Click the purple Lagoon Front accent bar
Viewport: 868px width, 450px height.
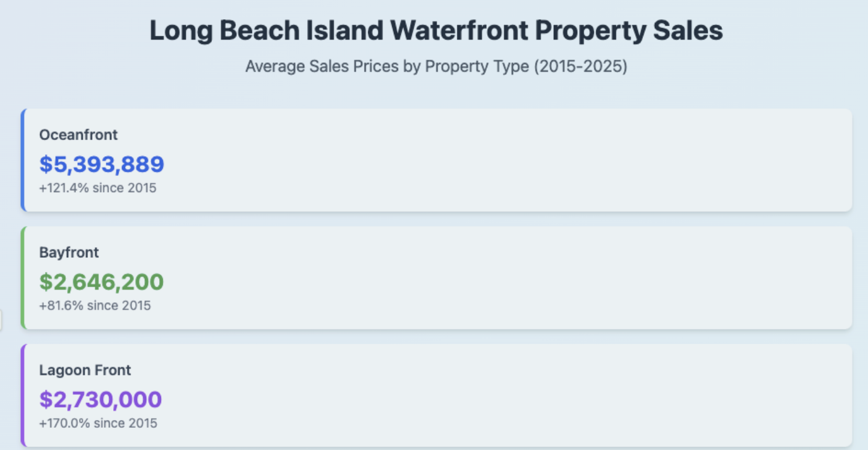coord(23,395)
